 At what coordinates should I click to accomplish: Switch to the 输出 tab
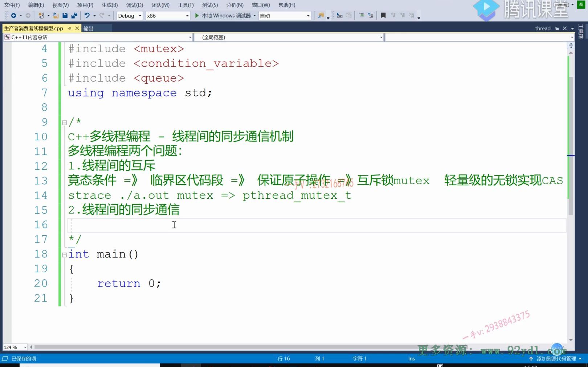point(89,28)
